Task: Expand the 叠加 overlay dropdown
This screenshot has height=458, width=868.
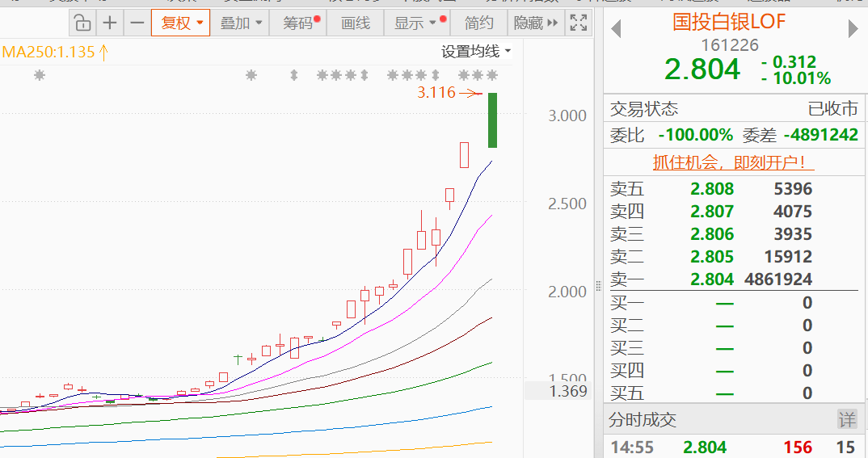Action: [x=241, y=23]
